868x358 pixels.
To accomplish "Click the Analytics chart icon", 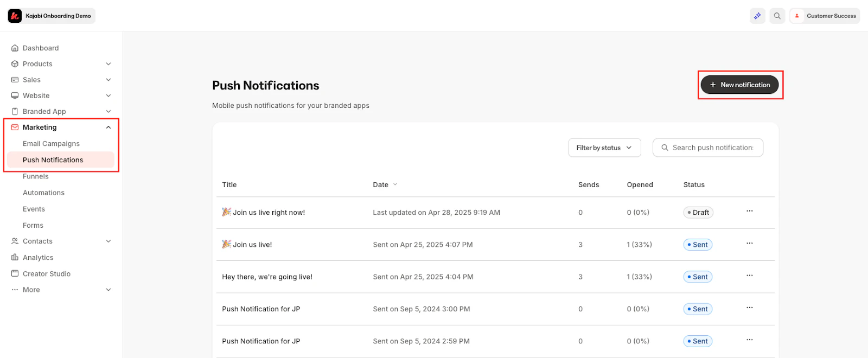I will pyautogui.click(x=15, y=258).
